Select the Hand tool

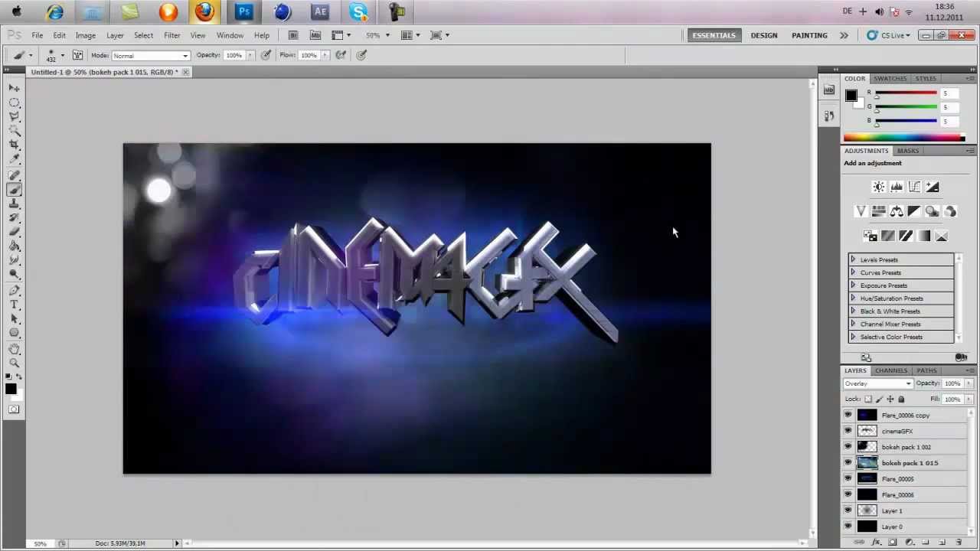coord(15,350)
